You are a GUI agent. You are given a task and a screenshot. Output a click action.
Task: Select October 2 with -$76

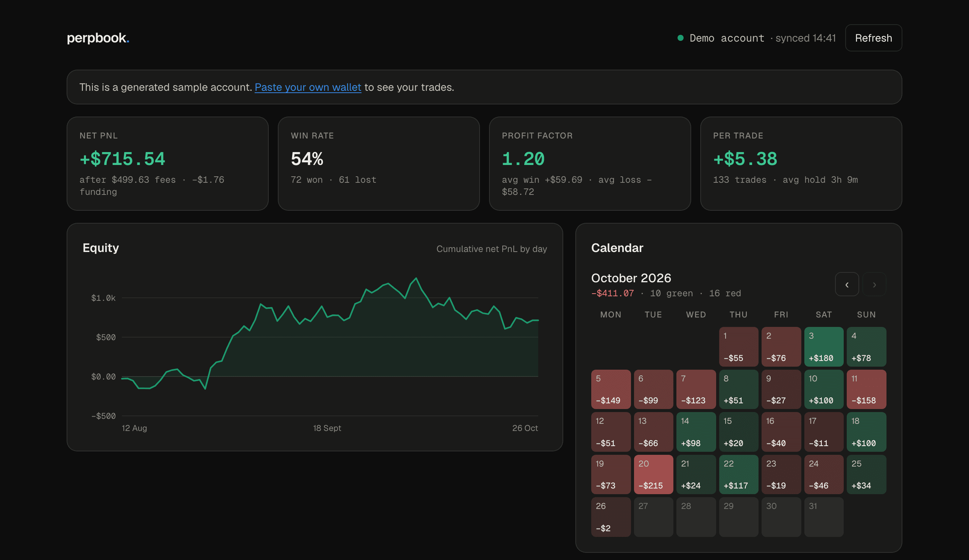[781, 347]
